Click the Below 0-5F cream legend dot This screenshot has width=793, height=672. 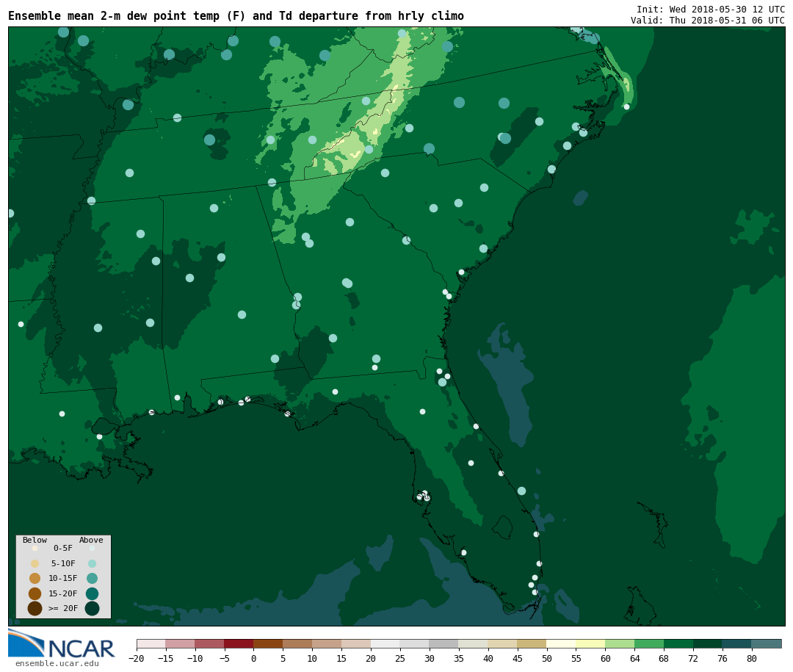point(35,548)
